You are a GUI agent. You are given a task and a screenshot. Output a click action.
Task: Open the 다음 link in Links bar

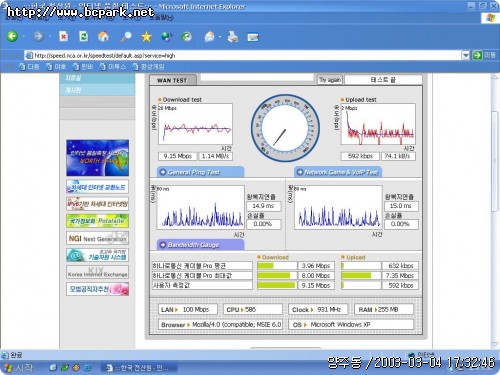click(29, 67)
